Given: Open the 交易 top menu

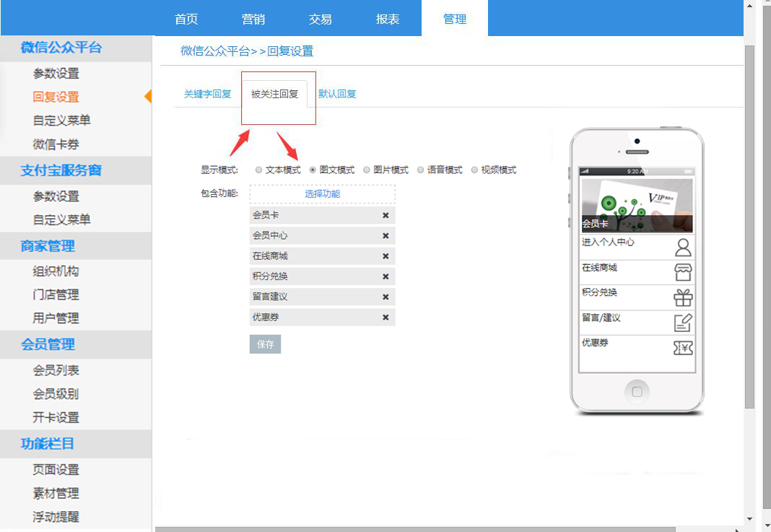Looking at the screenshot, I should (x=320, y=19).
